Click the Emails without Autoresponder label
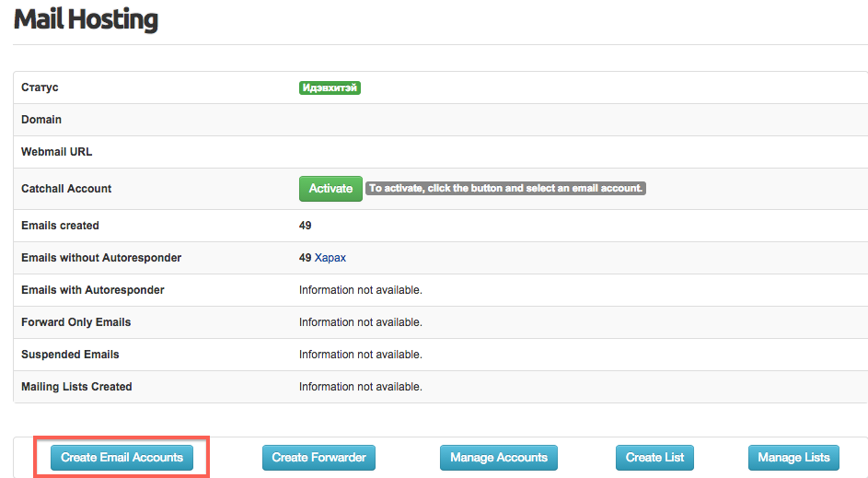Image resolution: width=868 pixels, height=478 pixels. (101, 258)
